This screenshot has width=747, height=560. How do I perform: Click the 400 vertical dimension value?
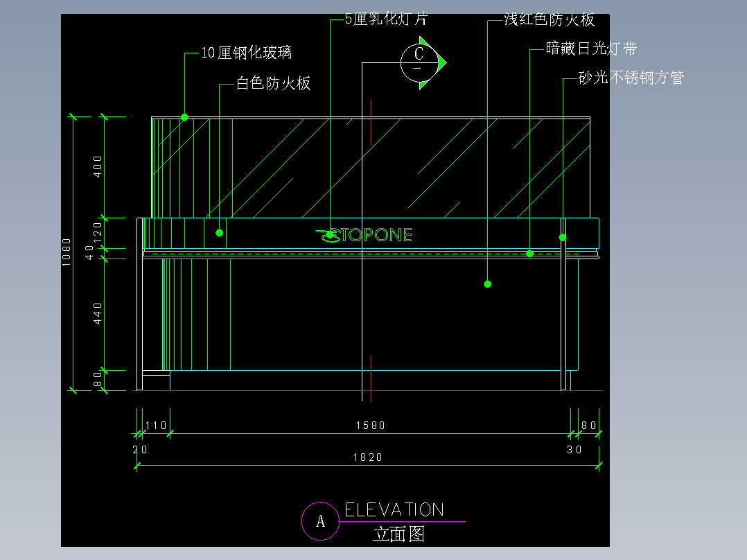(x=98, y=167)
